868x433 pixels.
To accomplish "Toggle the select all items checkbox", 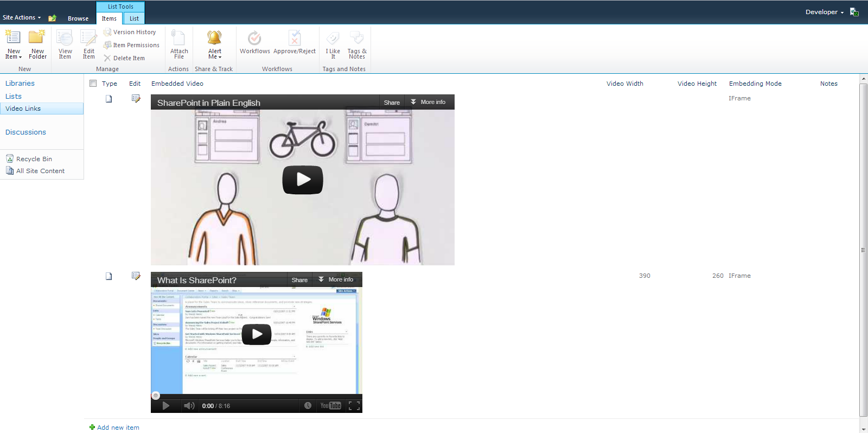I will (93, 84).
